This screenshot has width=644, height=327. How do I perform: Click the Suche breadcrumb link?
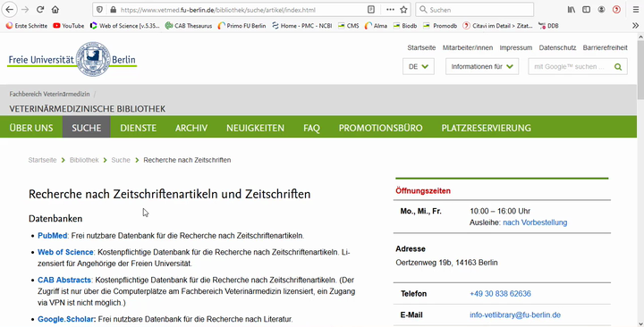121,160
